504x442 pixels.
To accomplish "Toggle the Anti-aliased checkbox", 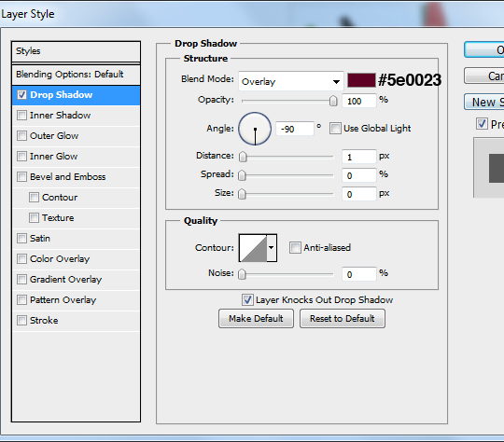I will [295, 248].
